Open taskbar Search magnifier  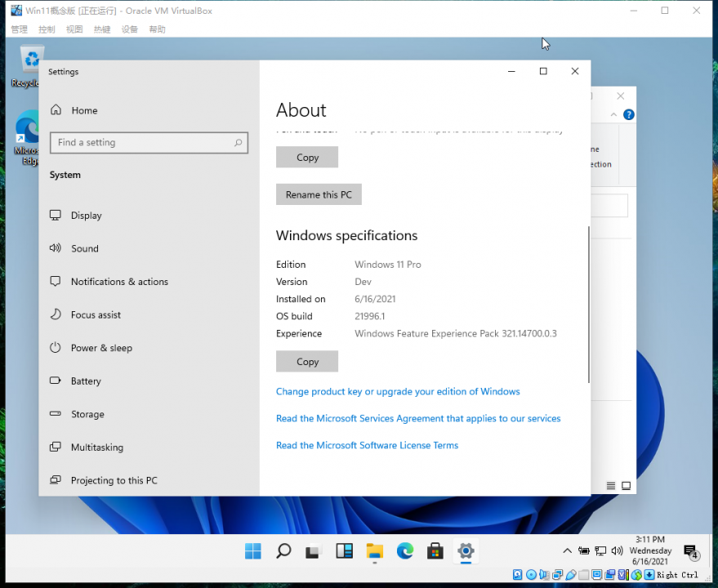tap(283, 551)
